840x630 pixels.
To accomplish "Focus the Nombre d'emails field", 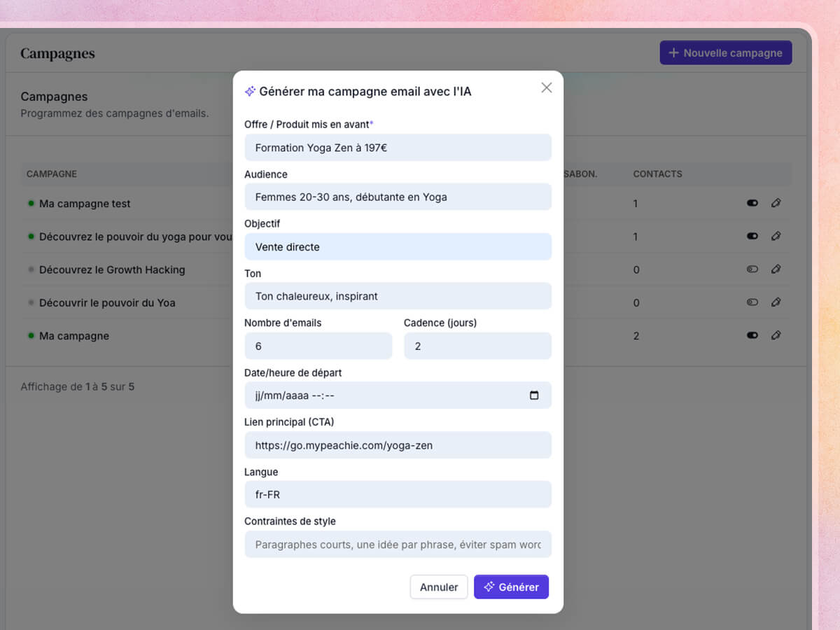I will pyautogui.click(x=318, y=346).
